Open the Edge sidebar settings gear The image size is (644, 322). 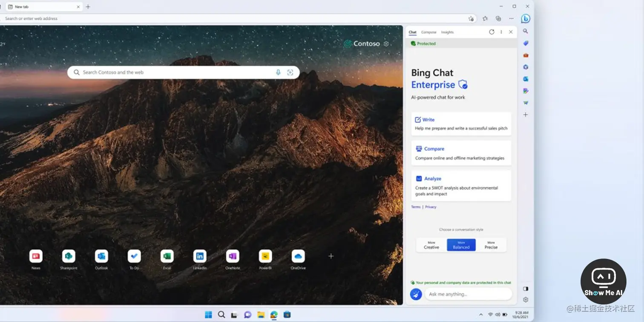point(526,300)
